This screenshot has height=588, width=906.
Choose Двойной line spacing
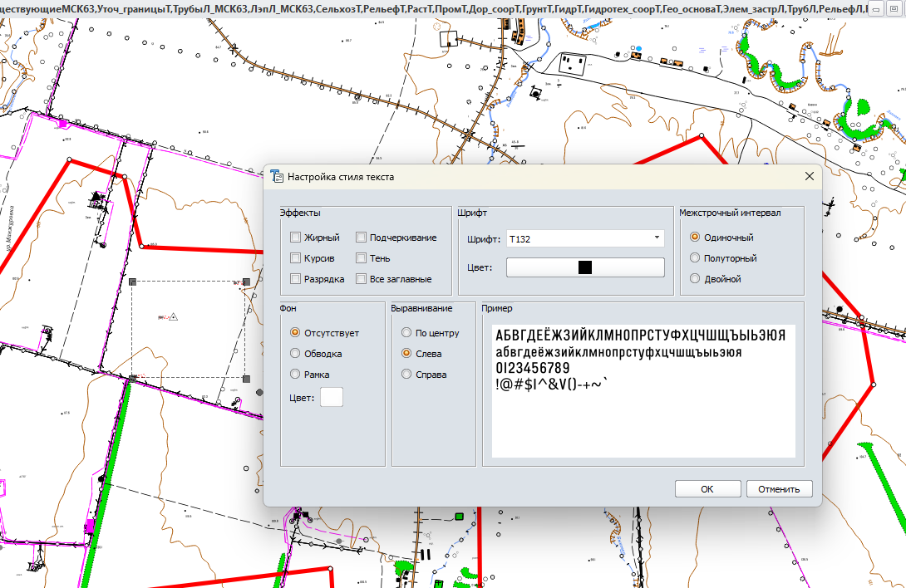pos(695,279)
